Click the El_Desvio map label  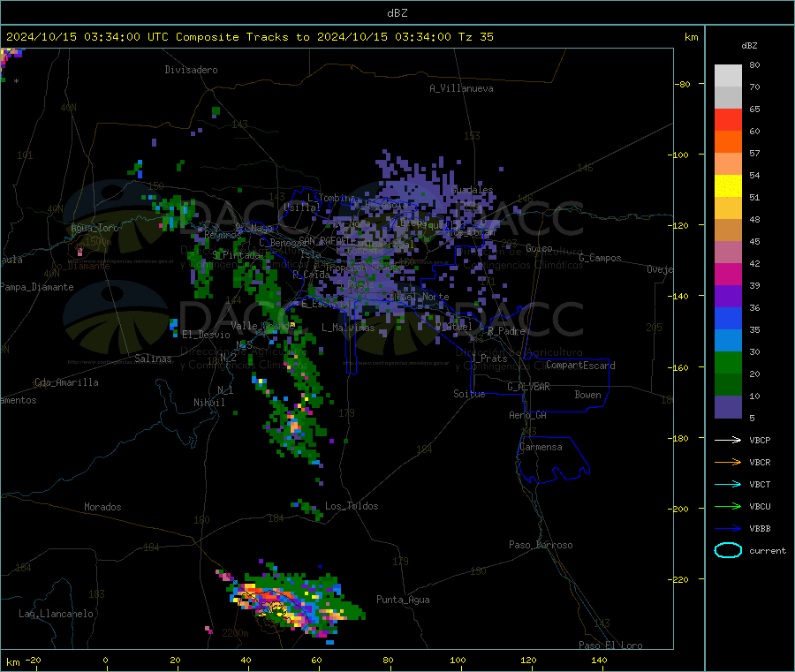coord(207,335)
